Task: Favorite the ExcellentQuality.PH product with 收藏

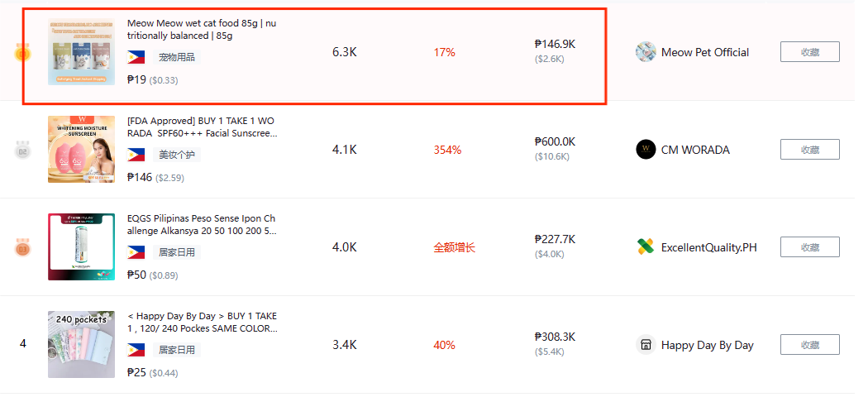Action: click(809, 247)
